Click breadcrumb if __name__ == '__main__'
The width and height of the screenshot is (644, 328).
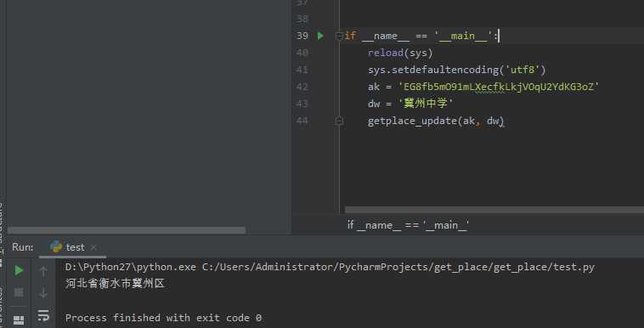(408, 225)
